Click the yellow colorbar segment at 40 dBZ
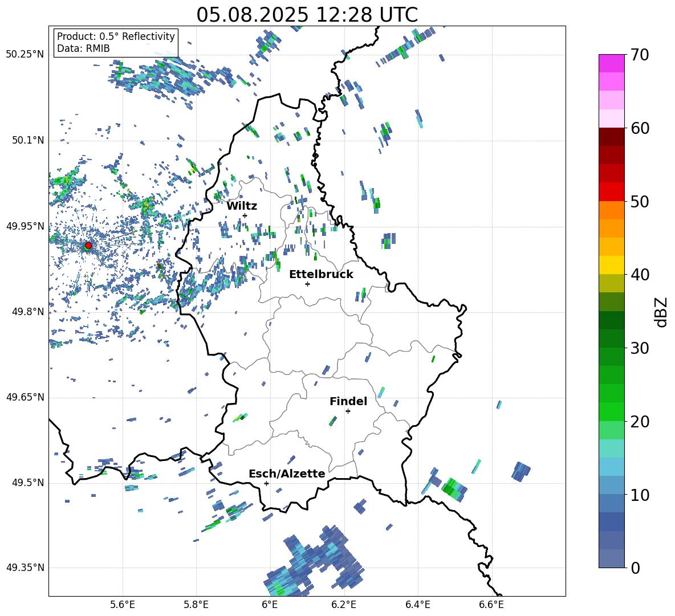Screen dimensions: 675x616 point(612,265)
